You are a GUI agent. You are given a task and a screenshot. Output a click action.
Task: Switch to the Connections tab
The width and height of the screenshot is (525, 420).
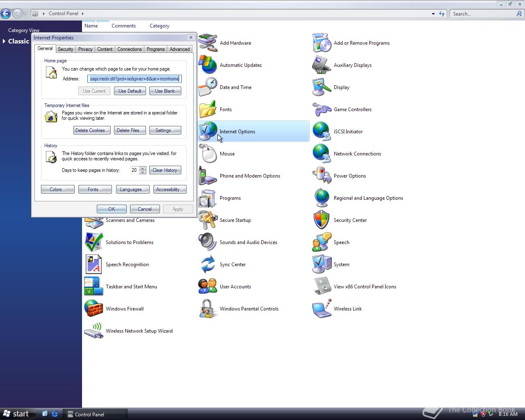[x=129, y=49]
